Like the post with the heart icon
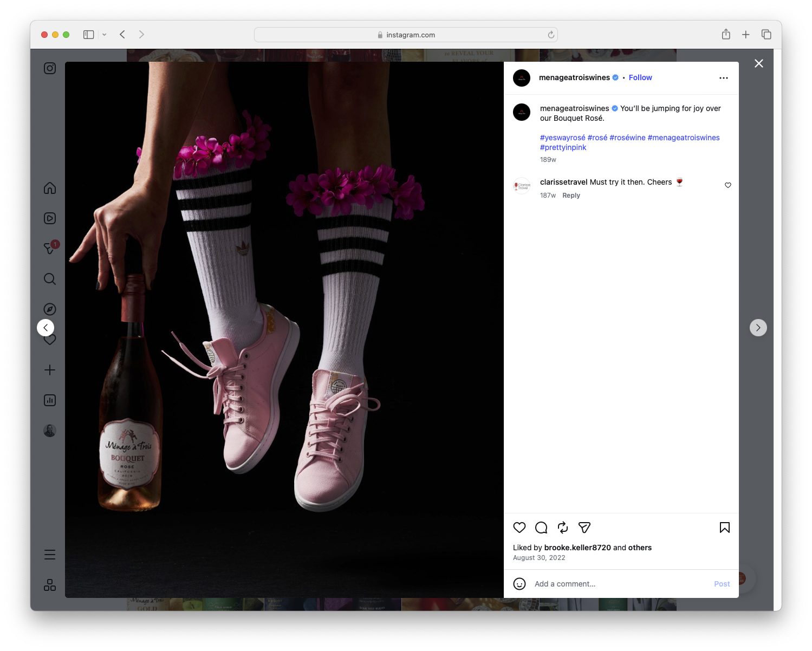 coord(519,528)
